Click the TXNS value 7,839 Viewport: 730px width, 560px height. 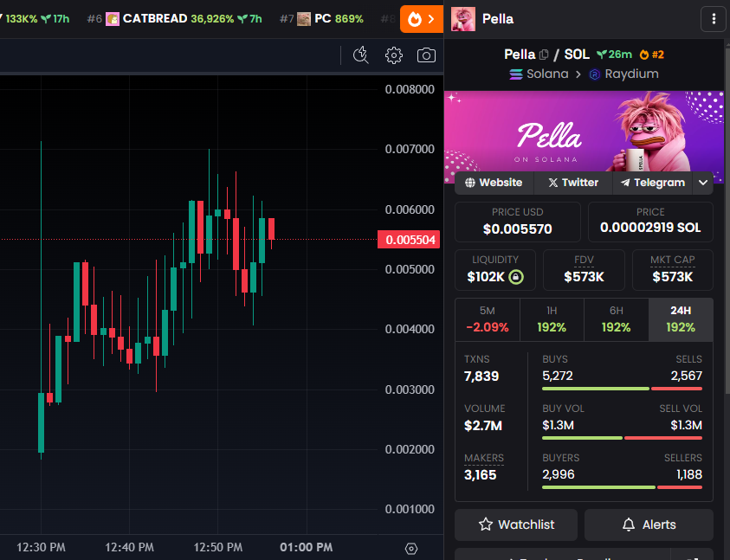[x=481, y=377]
